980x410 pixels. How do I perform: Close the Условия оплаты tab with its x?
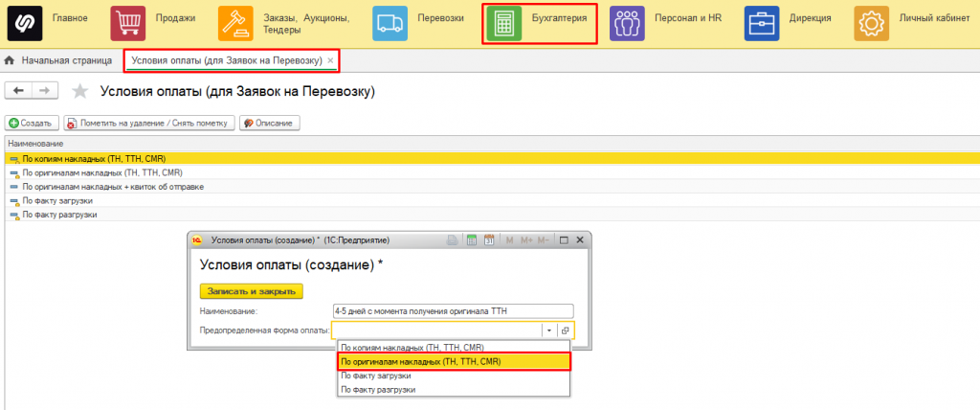coord(330,60)
